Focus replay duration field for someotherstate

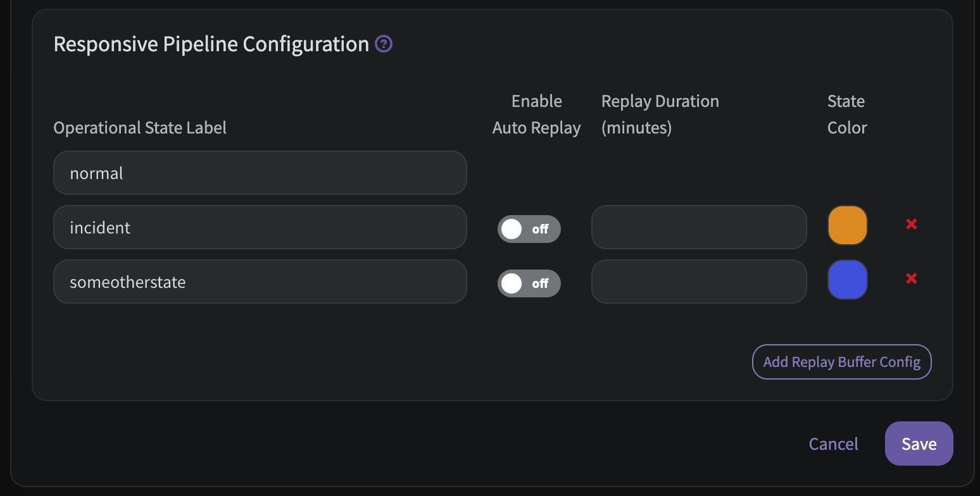[699, 282]
